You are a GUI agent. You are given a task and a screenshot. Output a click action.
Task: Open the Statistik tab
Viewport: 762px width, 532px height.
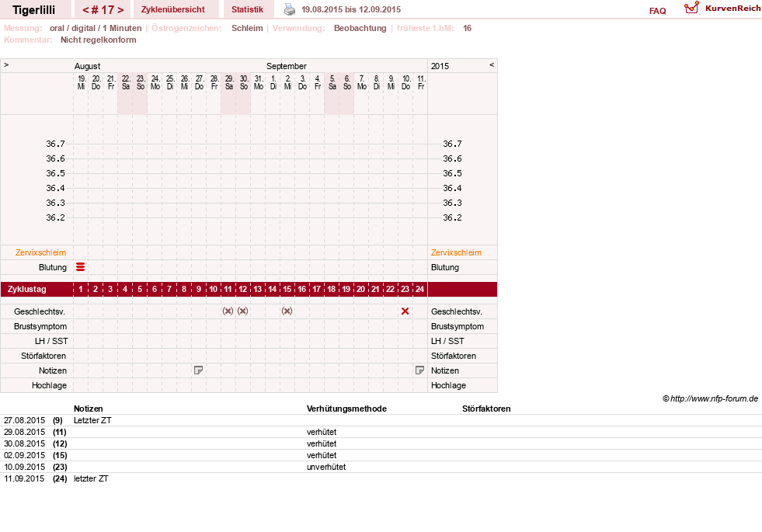coord(247,9)
